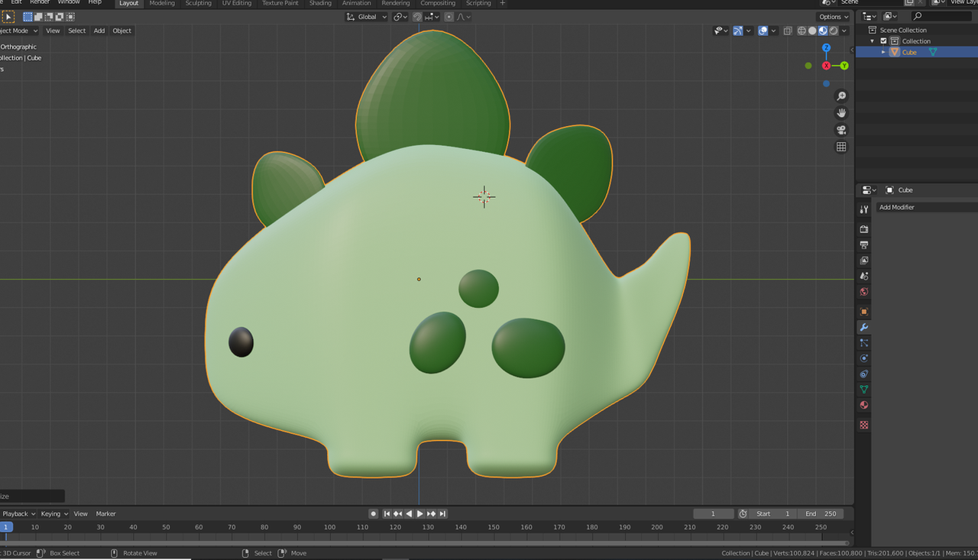
Task: Toggle the Collection visibility checkbox in Outliner
Action: [x=884, y=41]
